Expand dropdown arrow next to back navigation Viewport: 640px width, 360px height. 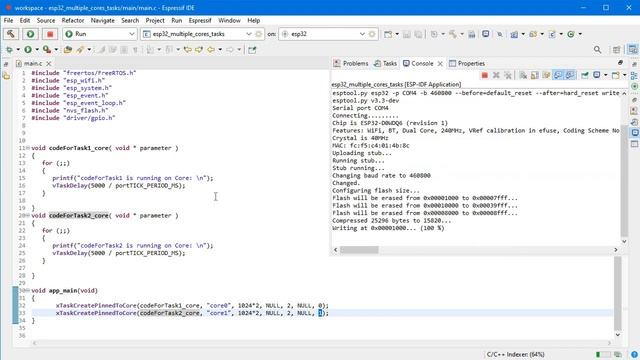[x=220, y=50]
